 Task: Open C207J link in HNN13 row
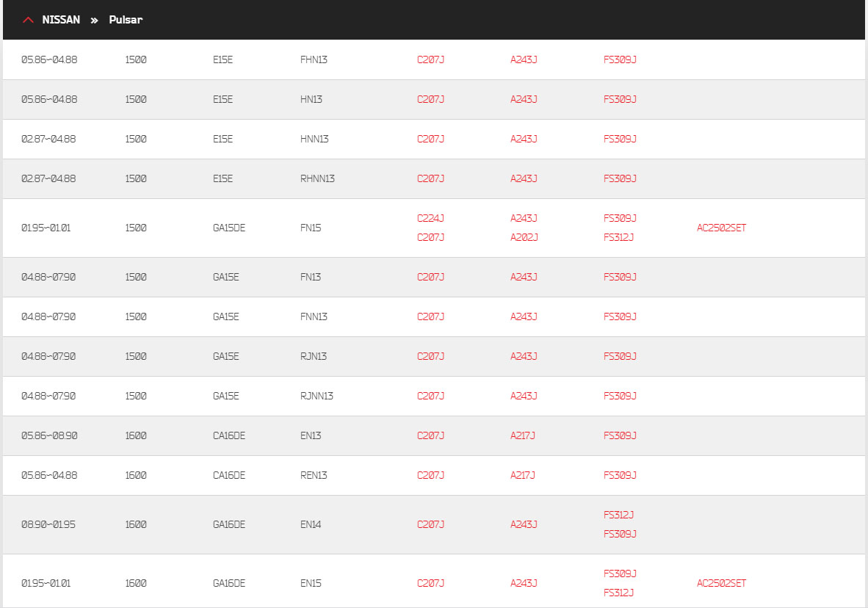[430, 139]
